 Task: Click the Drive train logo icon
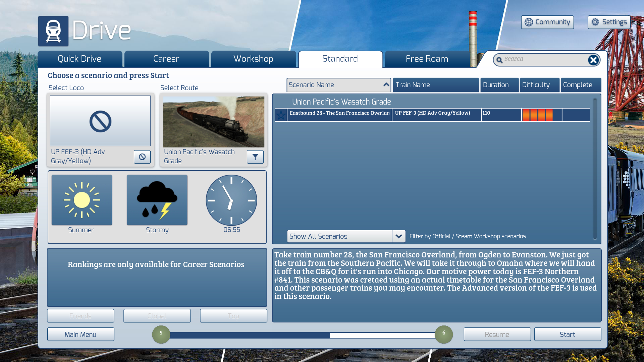coord(53,31)
